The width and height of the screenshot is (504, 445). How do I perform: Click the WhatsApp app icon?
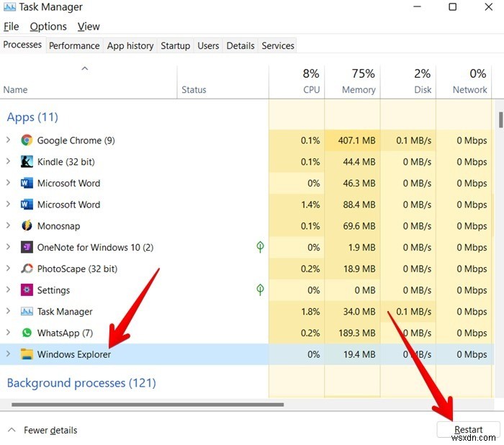click(27, 333)
